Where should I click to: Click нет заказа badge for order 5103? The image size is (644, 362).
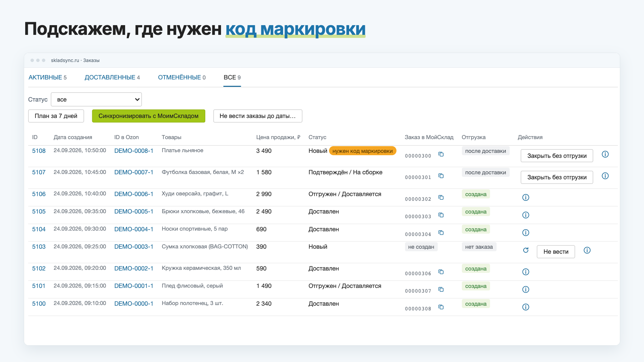479,247
